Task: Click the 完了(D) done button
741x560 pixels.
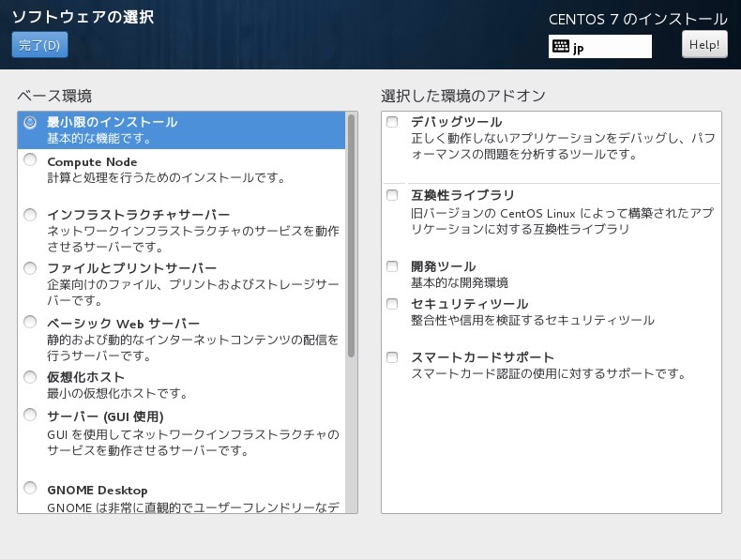Action: coord(39,45)
